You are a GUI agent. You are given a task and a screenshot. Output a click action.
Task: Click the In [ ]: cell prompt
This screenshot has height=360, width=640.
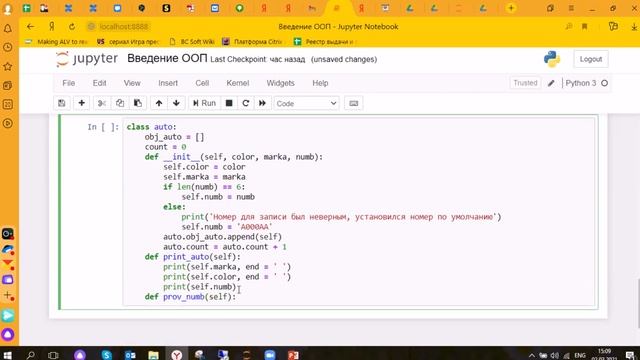click(x=103, y=127)
